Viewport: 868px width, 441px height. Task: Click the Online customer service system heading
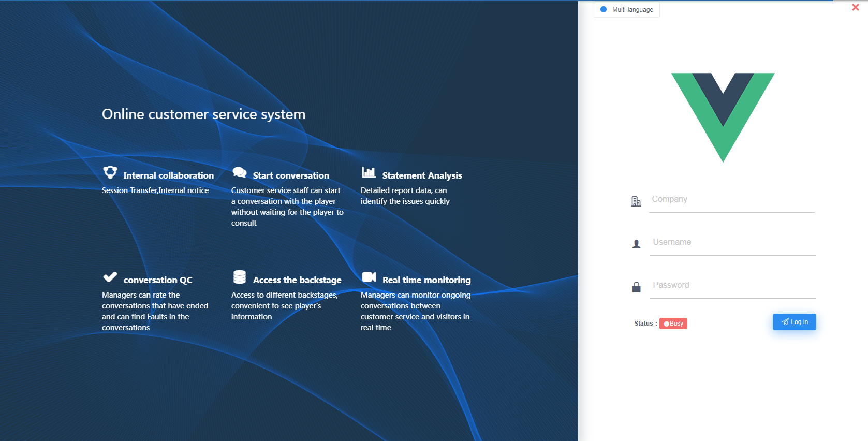[x=204, y=114]
